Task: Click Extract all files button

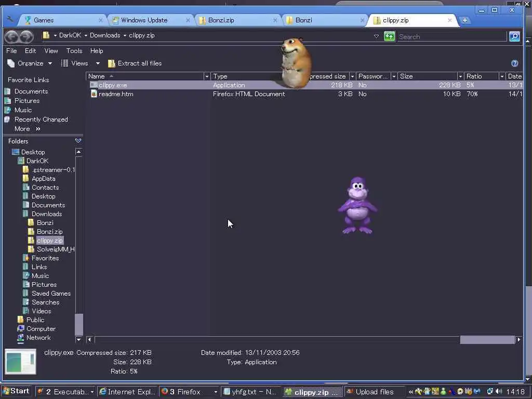Action: click(135, 63)
